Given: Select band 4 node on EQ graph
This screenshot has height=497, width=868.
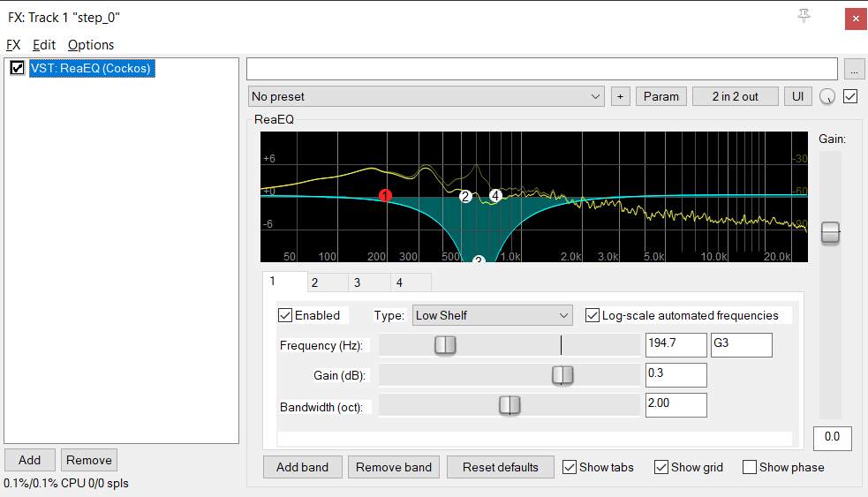Looking at the screenshot, I should [495, 195].
